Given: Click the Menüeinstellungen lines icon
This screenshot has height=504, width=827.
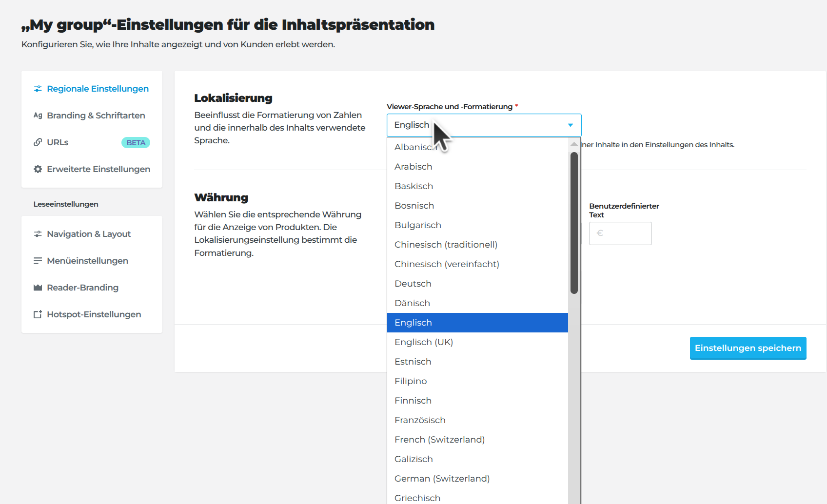Looking at the screenshot, I should pyautogui.click(x=38, y=261).
